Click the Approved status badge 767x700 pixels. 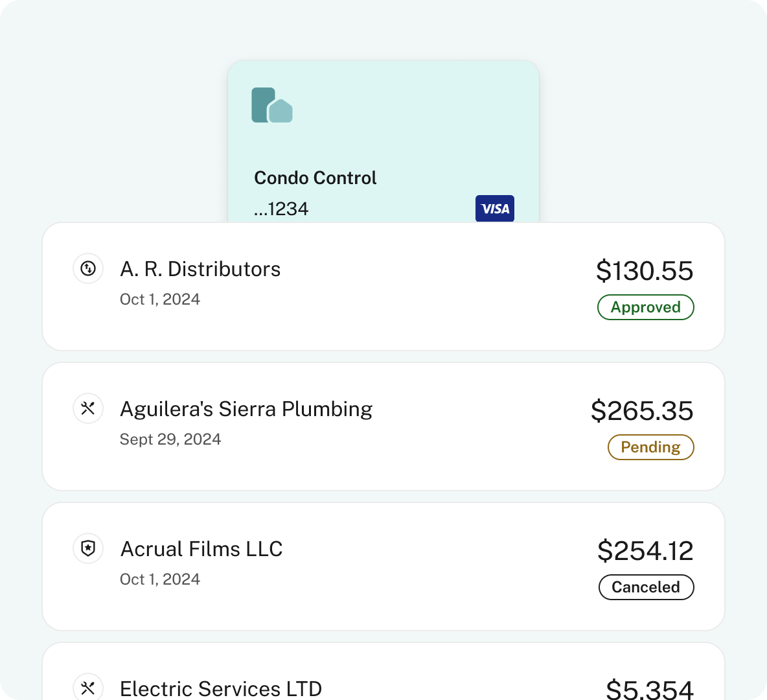click(x=645, y=307)
